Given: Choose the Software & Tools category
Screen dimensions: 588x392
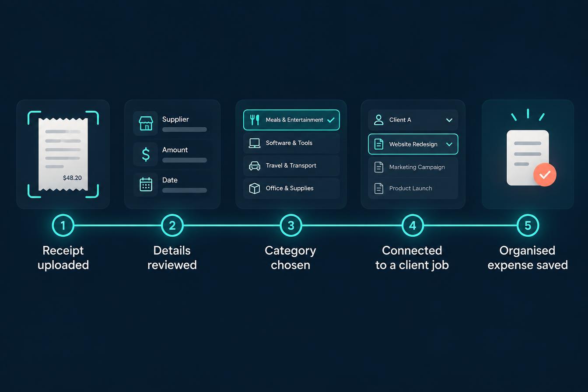Looking at the screenshot, I should pyautogui.click(x=291, y=143).
